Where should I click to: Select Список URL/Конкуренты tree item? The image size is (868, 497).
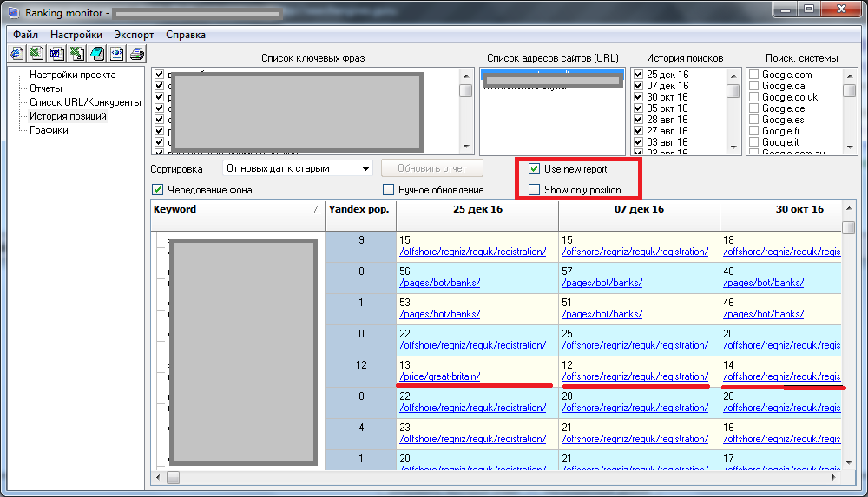pos(85,102)
